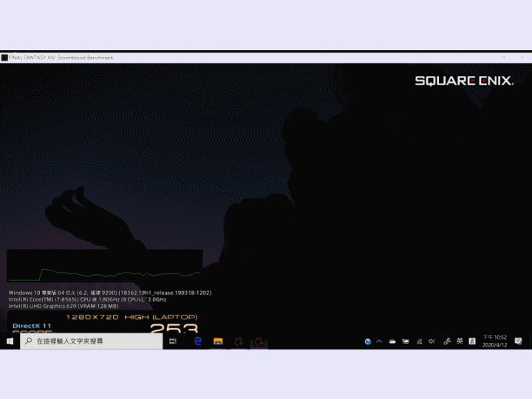
Task: Click the battery status tray icon
Action: coord(406,341)
